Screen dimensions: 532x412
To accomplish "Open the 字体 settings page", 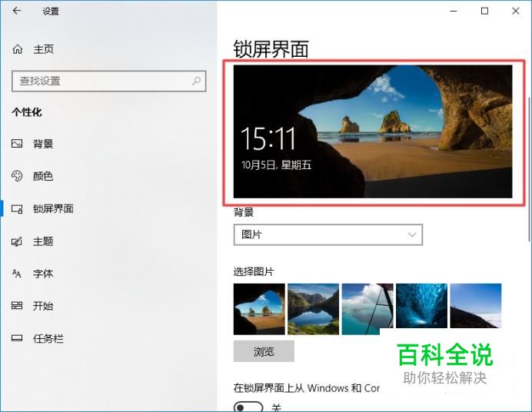I will click(43, 274).
